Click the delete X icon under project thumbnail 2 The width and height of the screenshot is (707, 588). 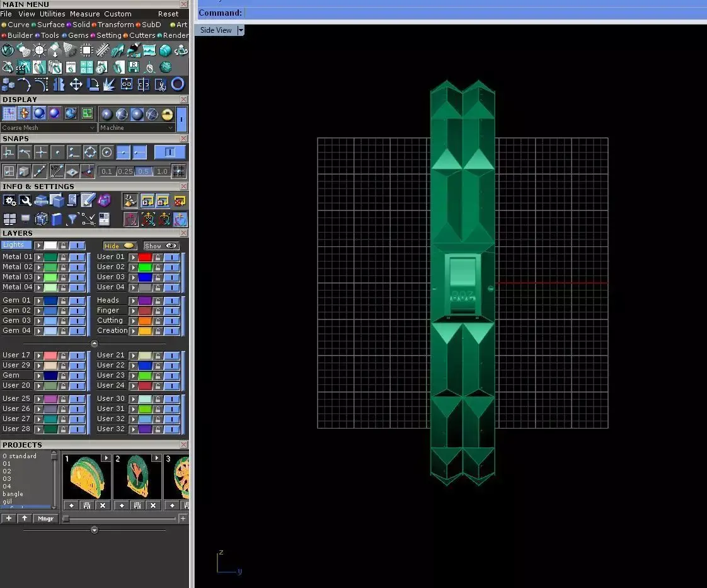(153, 505)
